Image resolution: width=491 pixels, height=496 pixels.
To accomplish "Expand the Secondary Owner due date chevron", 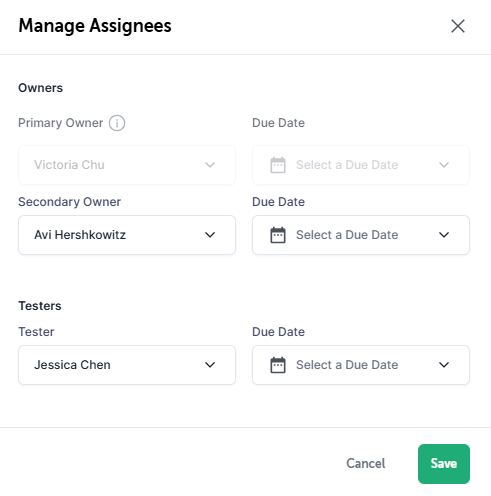I will (444, 235).
